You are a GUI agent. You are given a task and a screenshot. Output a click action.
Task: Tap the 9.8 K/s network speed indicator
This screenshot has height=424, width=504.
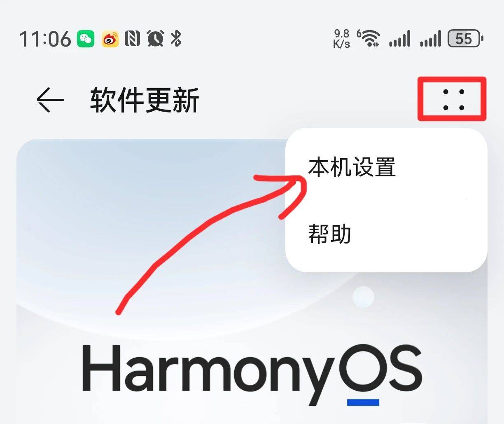[341, 38]
